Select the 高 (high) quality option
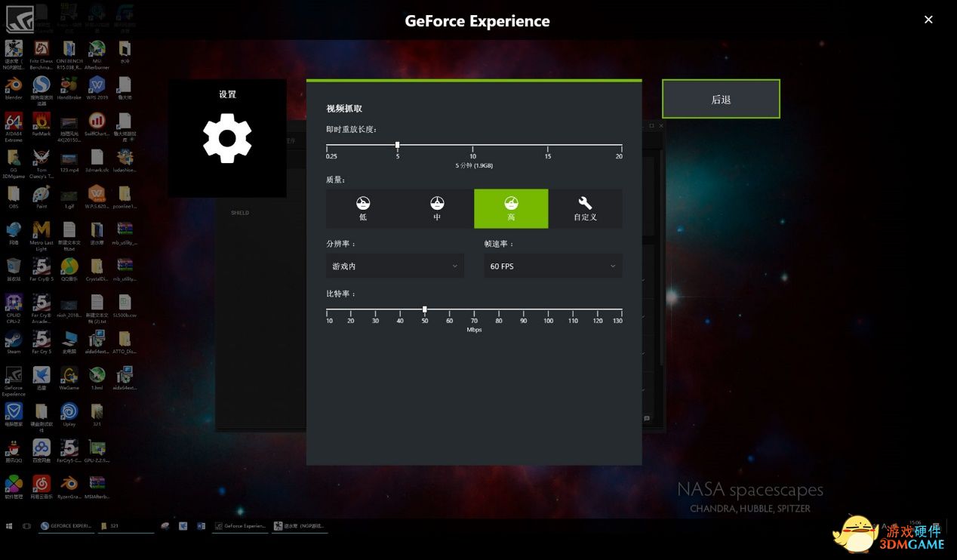The width and height of the screenshot is (957, 560). click(511, 208)
